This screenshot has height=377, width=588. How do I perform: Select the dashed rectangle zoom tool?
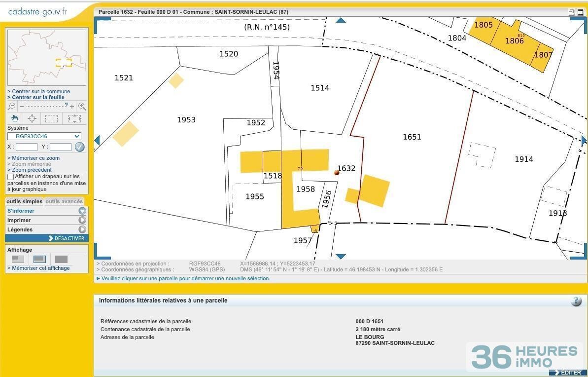51,118
